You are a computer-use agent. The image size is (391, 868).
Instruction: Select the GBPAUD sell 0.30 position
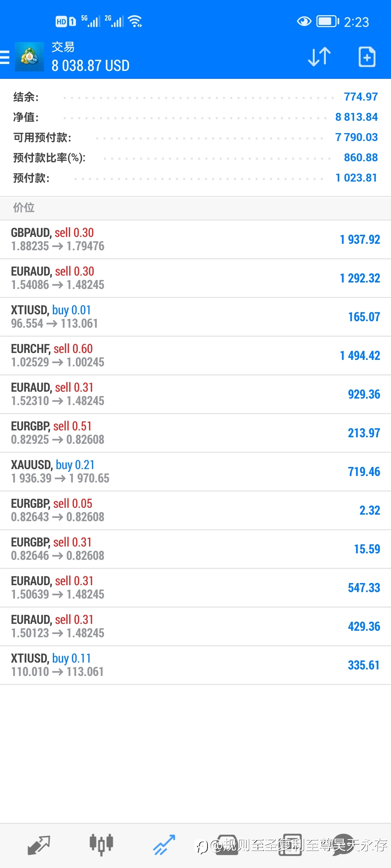tap(195, 239)
